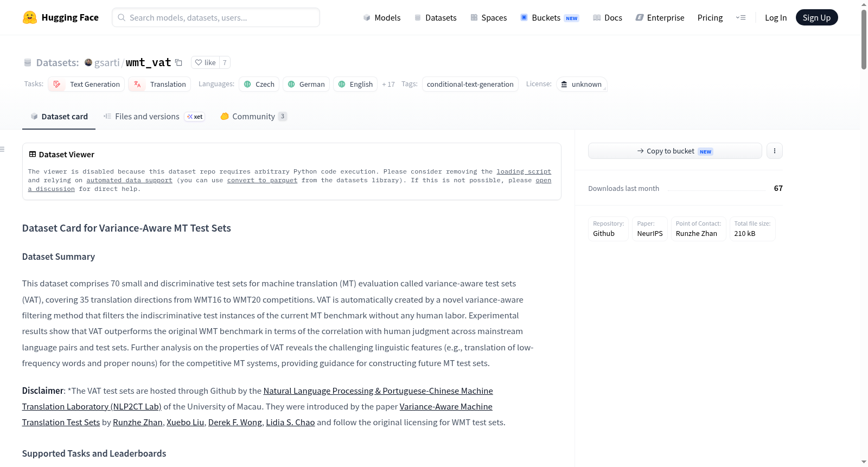Click the Copy to bucket button
868x467 pixels.
(675, 151)
